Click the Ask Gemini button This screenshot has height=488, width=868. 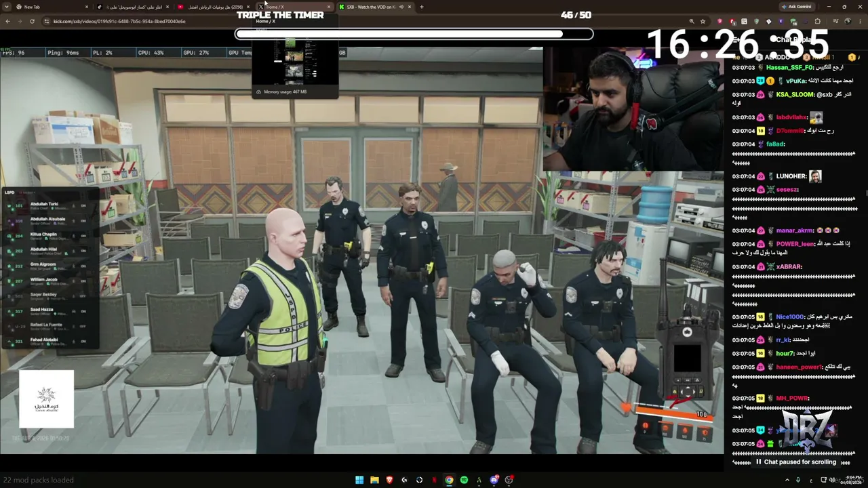point(796,7)
